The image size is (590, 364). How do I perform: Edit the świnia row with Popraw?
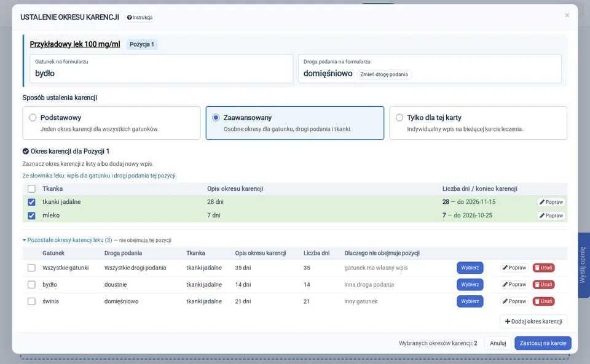[x=514, y=301]
